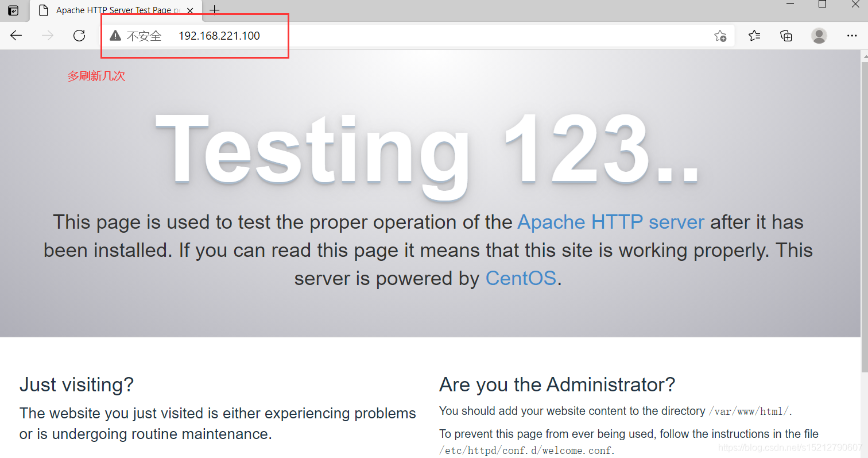
Task: Click the address bar showing 192.168.221.100
Action: click(417, 36)
